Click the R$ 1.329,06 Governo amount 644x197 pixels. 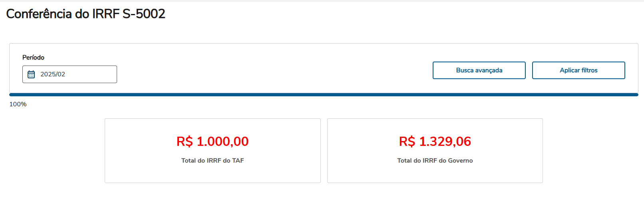click(x=435, y=141)
